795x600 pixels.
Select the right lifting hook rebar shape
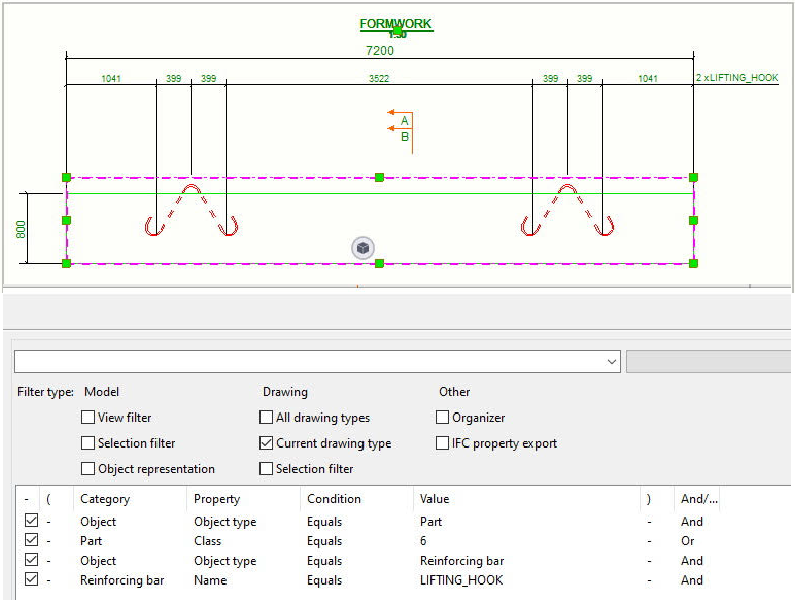[567, 209]
